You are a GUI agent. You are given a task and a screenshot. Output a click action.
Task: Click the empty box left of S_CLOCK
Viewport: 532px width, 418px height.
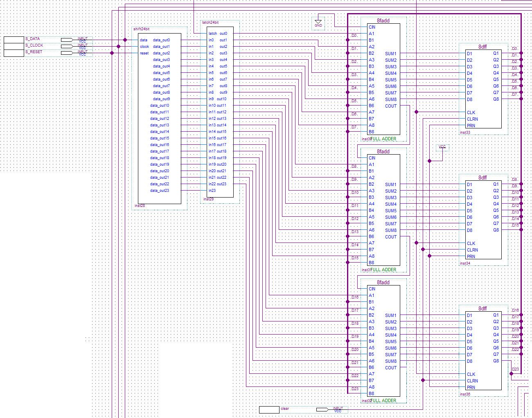(14, 46)
